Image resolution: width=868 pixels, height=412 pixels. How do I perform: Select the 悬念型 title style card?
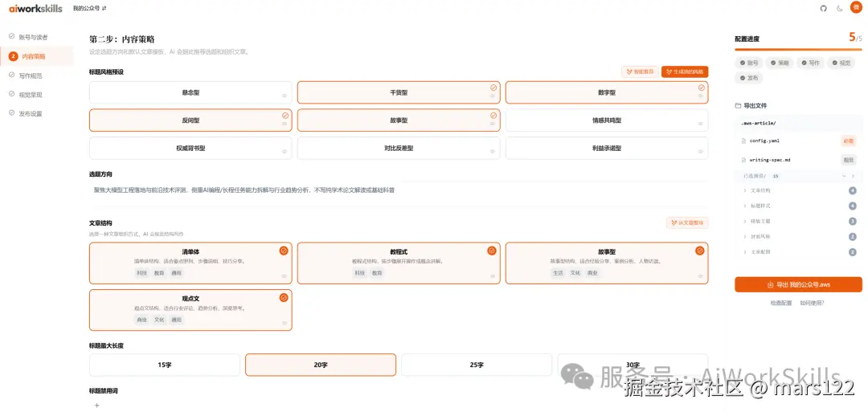(x=190, y=93)
